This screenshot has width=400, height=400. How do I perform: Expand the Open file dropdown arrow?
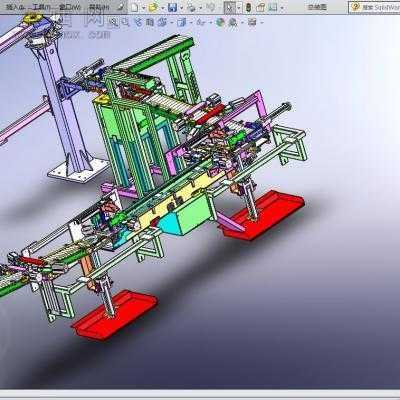coord(162,8)
